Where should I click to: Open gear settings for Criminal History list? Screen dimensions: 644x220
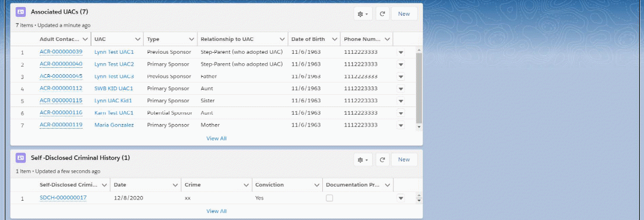click(363, 160)
